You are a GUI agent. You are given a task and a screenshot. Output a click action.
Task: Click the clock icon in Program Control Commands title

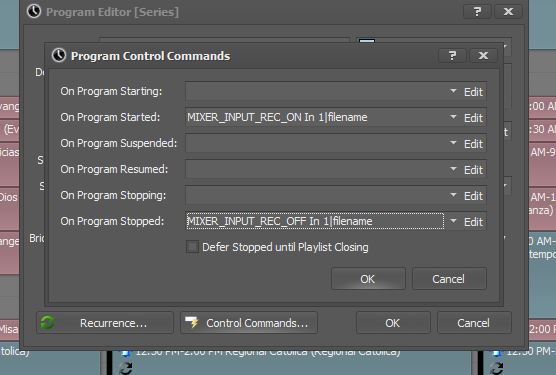point(59,55)
